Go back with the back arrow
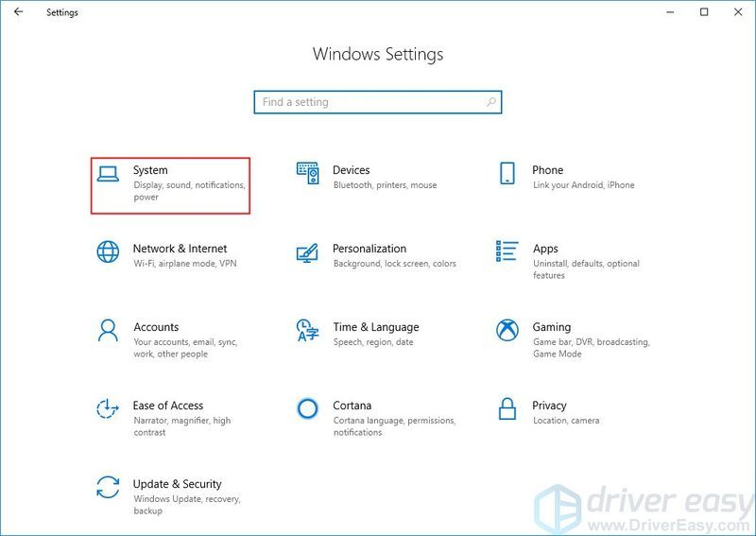Viewport: 756px width, 536px height. point(18,11)
